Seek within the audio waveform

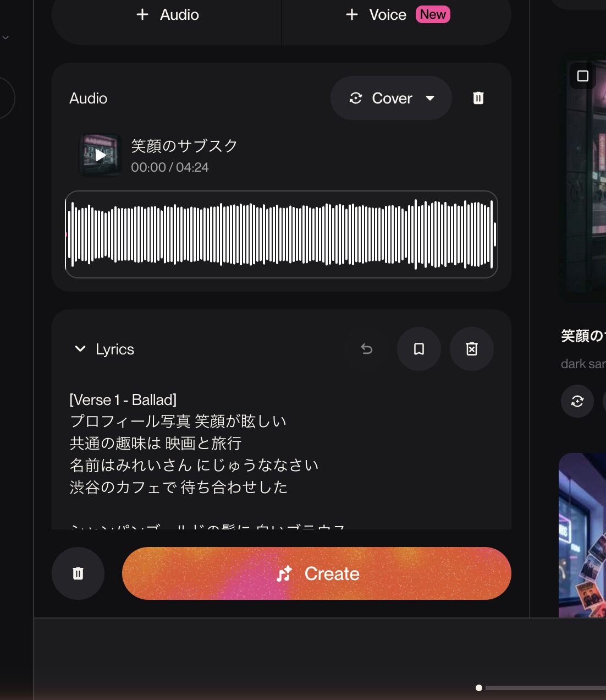click(x=282, y=234)
